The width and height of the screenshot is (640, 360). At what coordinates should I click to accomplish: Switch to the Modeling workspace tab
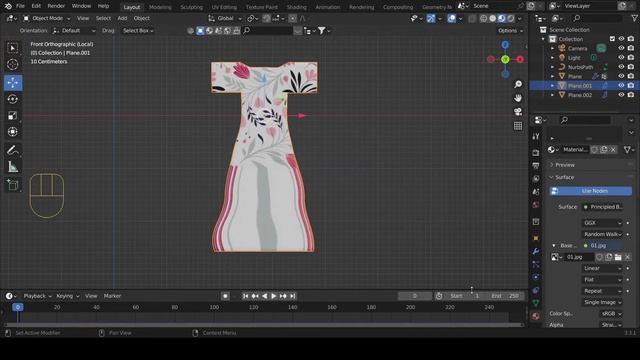point(160,7)
